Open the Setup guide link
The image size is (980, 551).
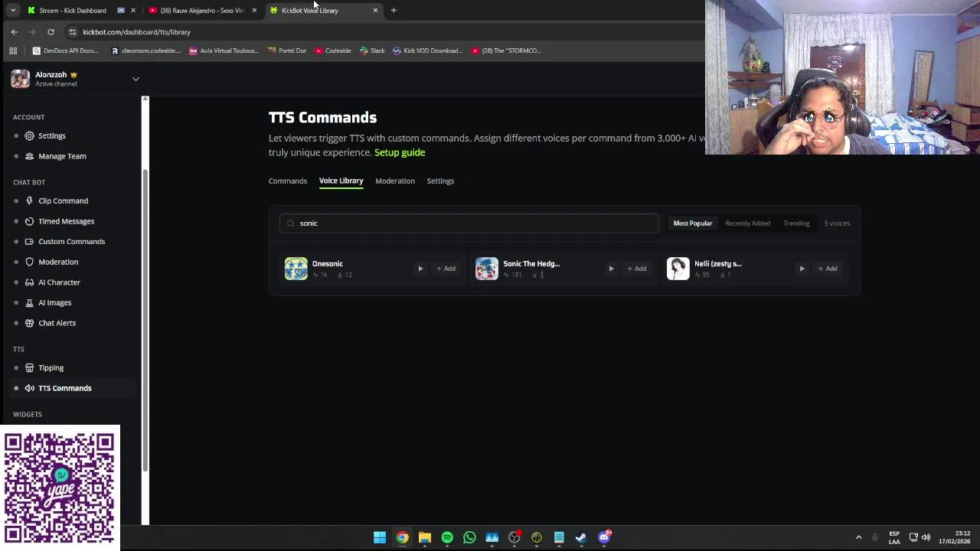pyautogui.click(x=400, y=152)
